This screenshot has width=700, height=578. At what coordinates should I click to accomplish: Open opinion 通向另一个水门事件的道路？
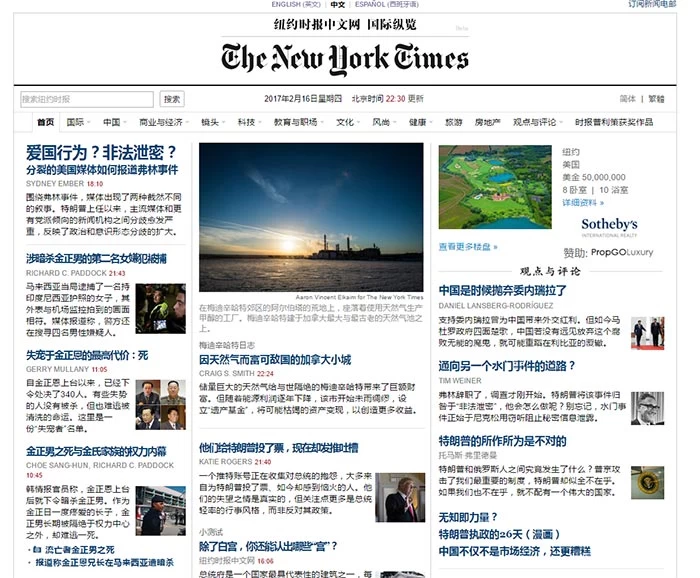507,366
